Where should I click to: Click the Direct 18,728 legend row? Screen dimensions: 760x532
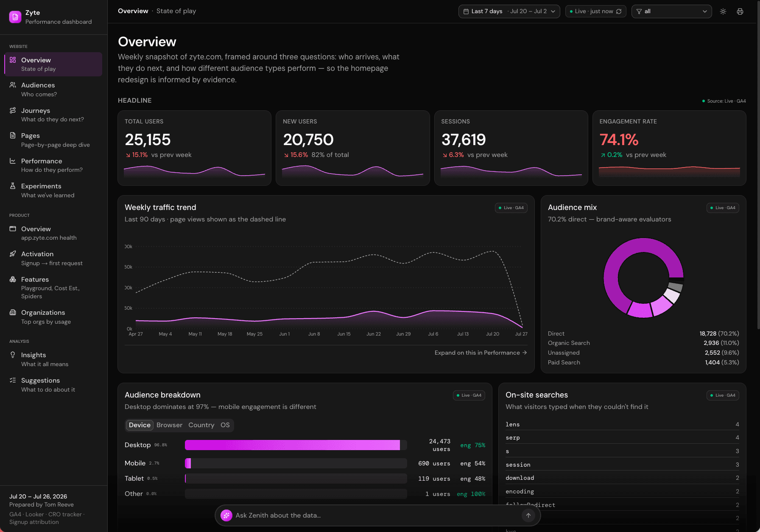pos(643,333)
